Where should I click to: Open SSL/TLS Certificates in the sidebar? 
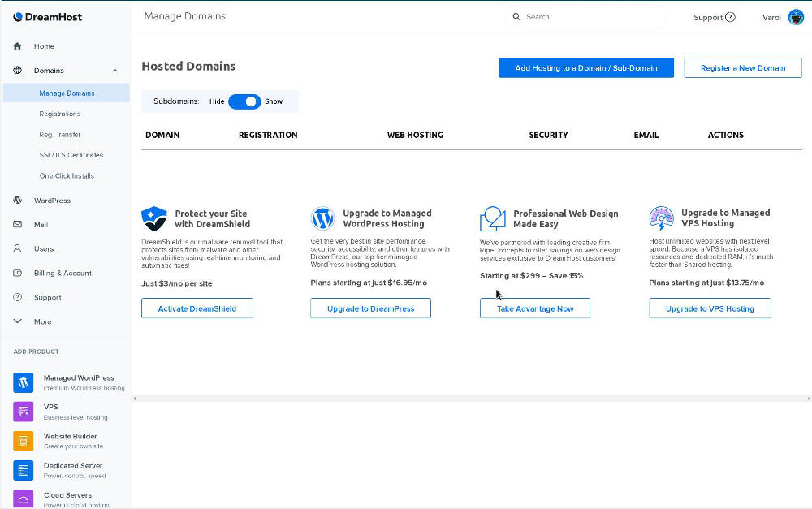tap(71, 155)
